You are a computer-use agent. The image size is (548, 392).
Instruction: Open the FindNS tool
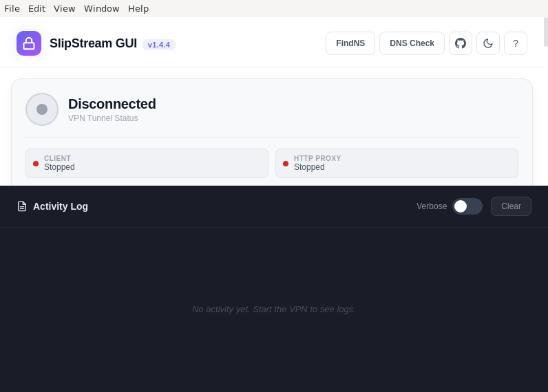point(350,43)
